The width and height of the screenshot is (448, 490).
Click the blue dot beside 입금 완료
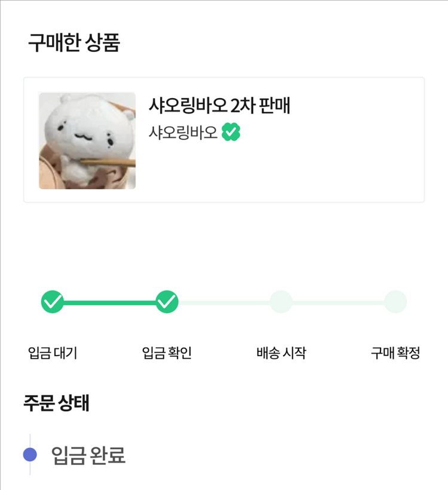click(x=30, y=455)
